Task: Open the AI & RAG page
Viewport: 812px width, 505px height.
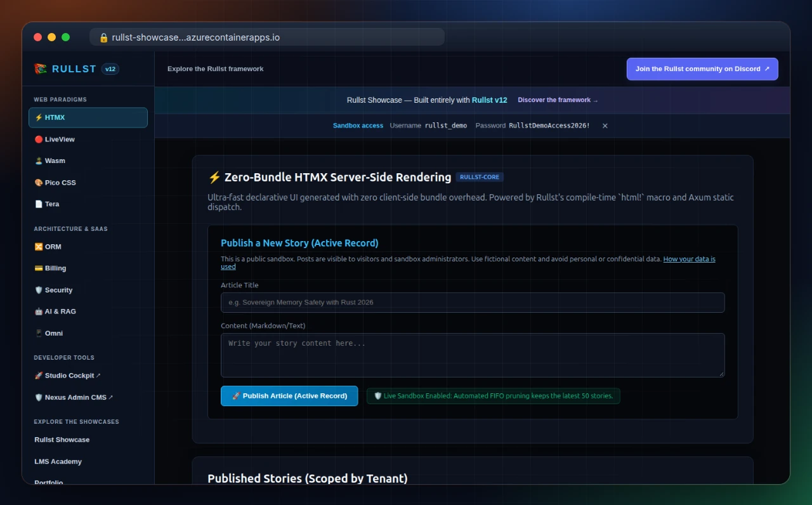Action: (x=88, y=312)
